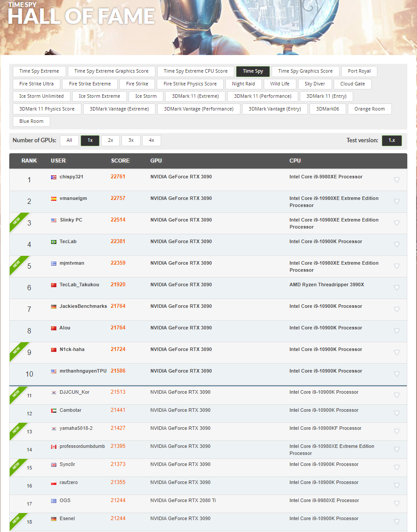Open the 3DMark06 tab
The width and height of the screenshot is (417, 532).
[x=328, y=109]
